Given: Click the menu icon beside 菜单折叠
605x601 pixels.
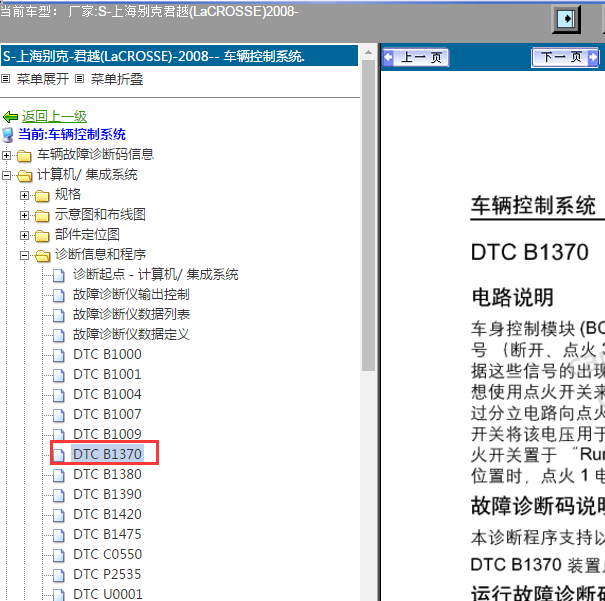Looking at the screenshot, I should [79, 79].
